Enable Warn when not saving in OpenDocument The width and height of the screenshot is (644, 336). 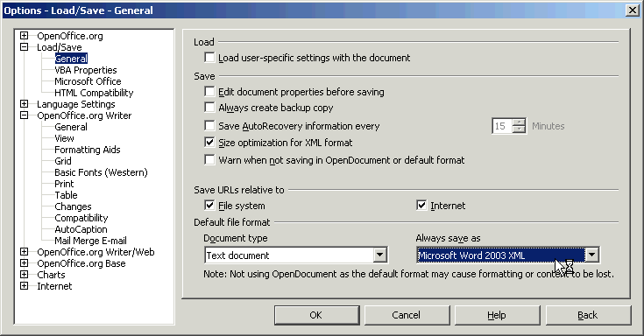coord(209,159)
